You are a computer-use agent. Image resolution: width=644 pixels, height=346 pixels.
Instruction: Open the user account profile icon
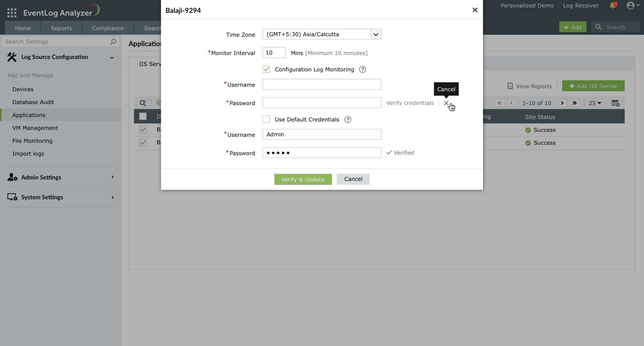point(630,5)
